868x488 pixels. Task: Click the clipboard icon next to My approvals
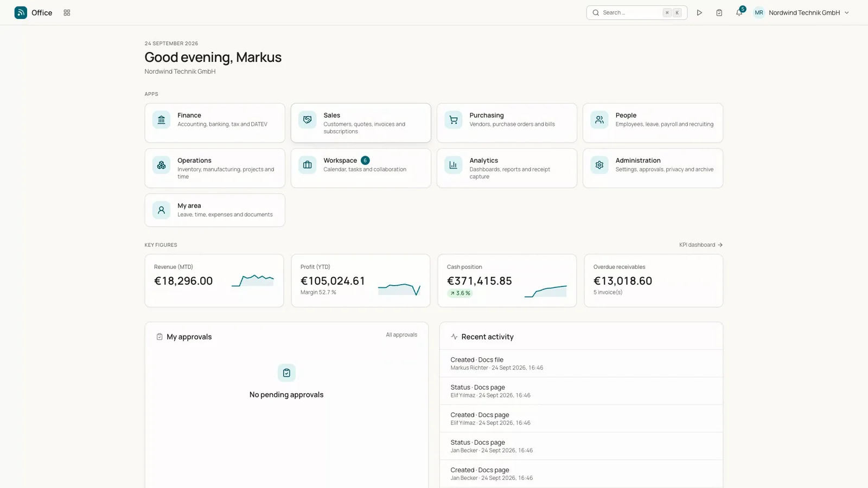point(159,337)
